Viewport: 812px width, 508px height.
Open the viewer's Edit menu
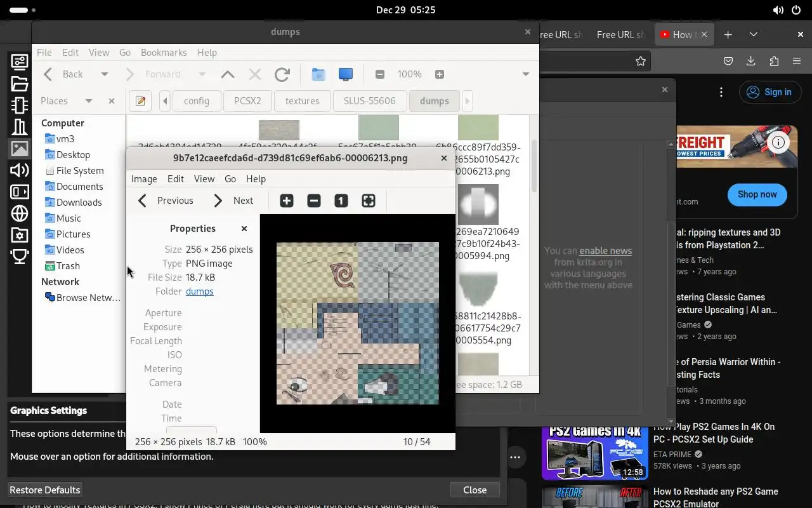click(176, 179)
